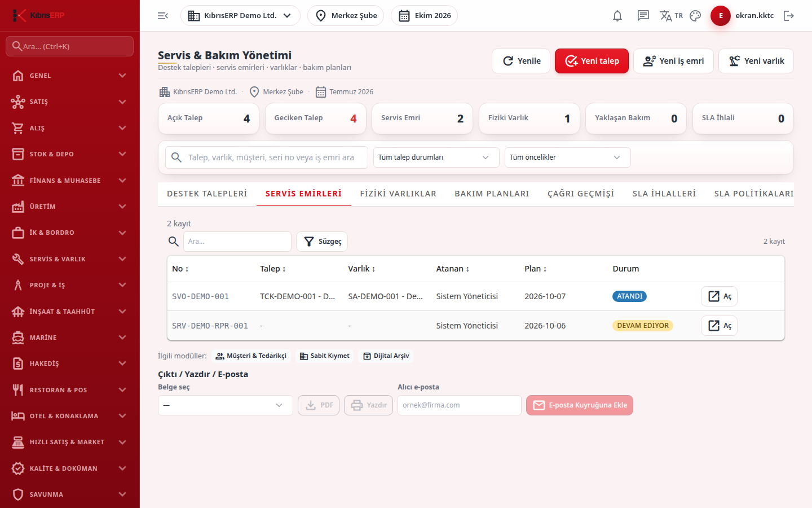Open the user avatar E

721,16
